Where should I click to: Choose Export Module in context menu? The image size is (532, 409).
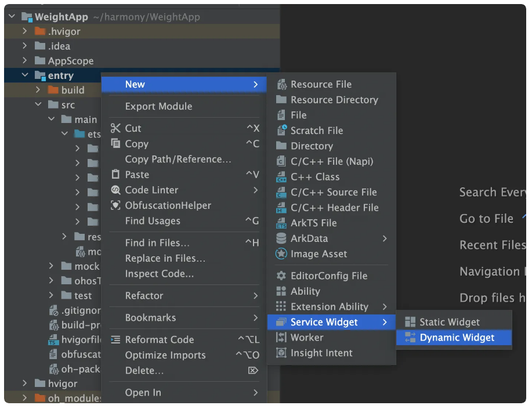[x=158, y=107]
